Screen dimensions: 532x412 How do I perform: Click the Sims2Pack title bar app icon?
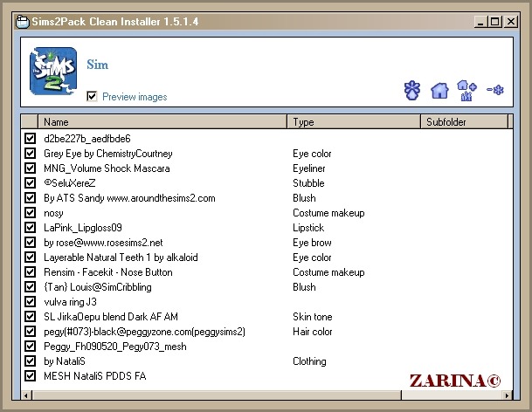click(x=23, y=22)
